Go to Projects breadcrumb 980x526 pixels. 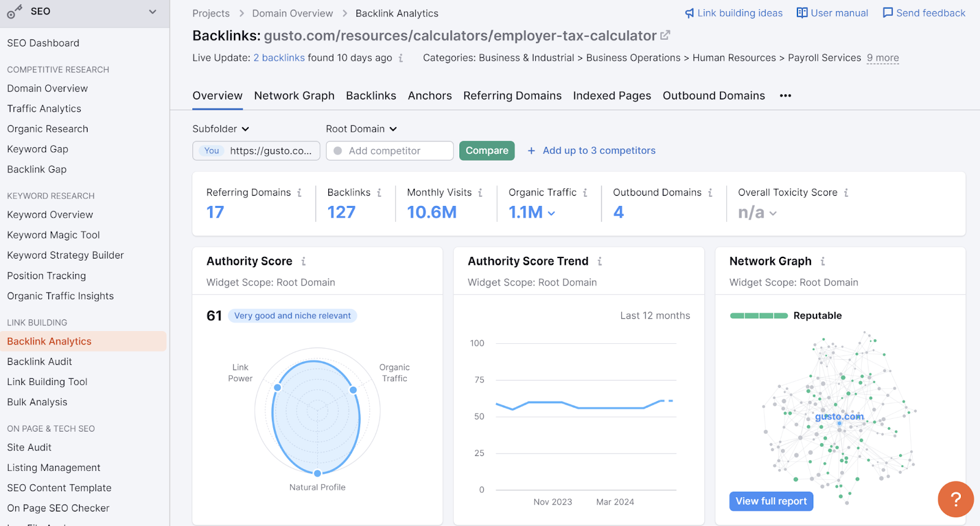(211, 13)
